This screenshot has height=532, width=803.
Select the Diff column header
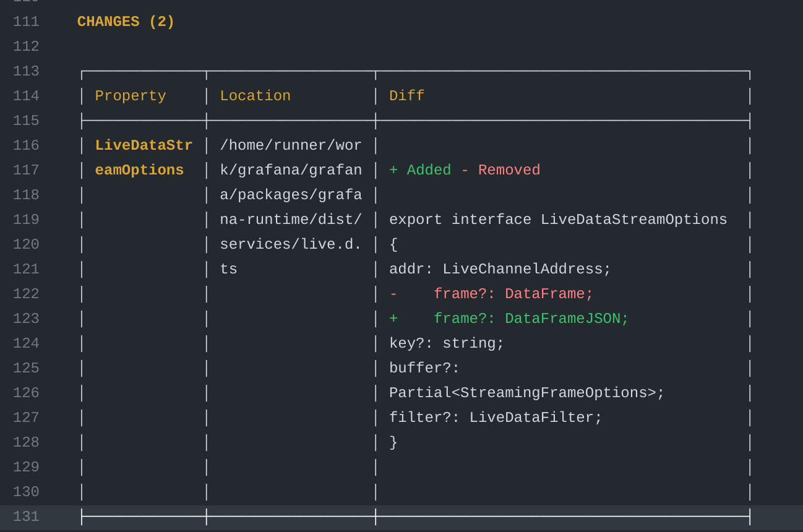point(406,95)
